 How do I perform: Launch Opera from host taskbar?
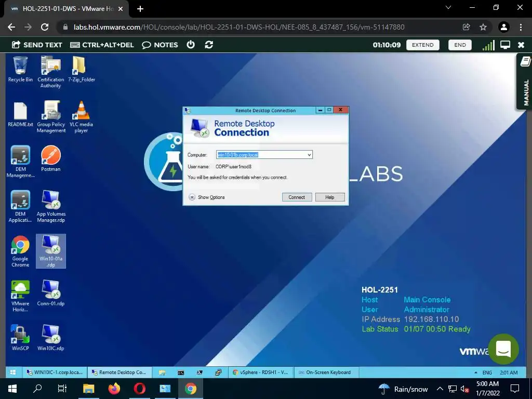tap(139, 389)
